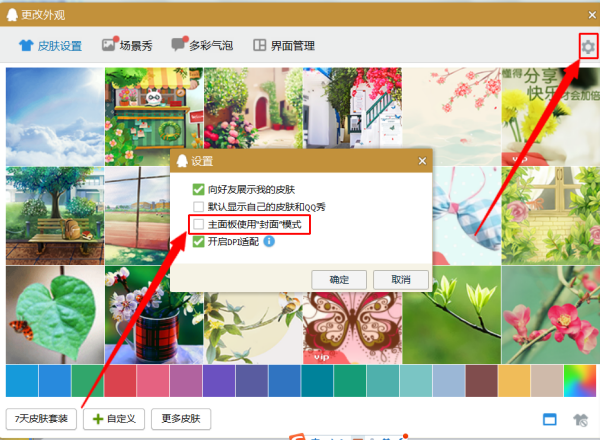Pick the heart-shaped leaf skin
The image size is (600, 440).
55,315
